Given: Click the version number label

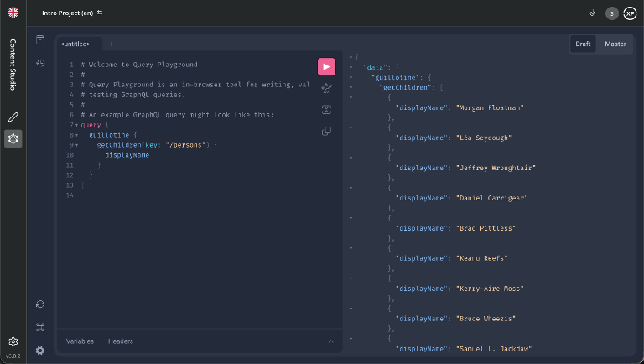Looking at the screenshot, I should [x=13, y=356].
